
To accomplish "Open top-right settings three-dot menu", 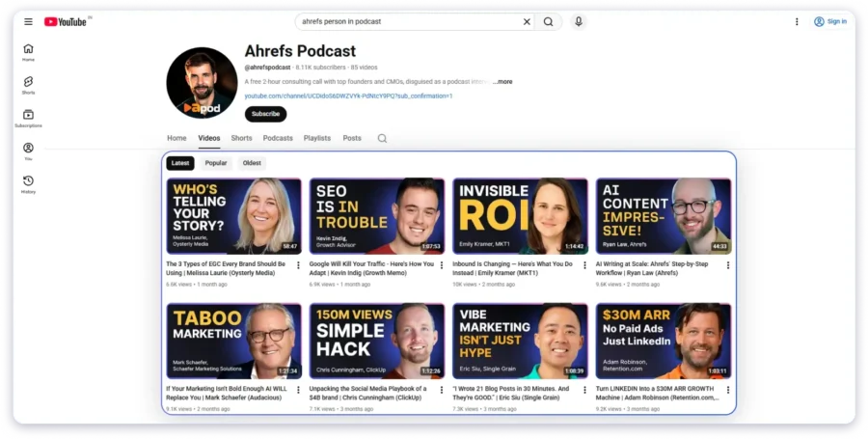I will click(x=797, y=21).
